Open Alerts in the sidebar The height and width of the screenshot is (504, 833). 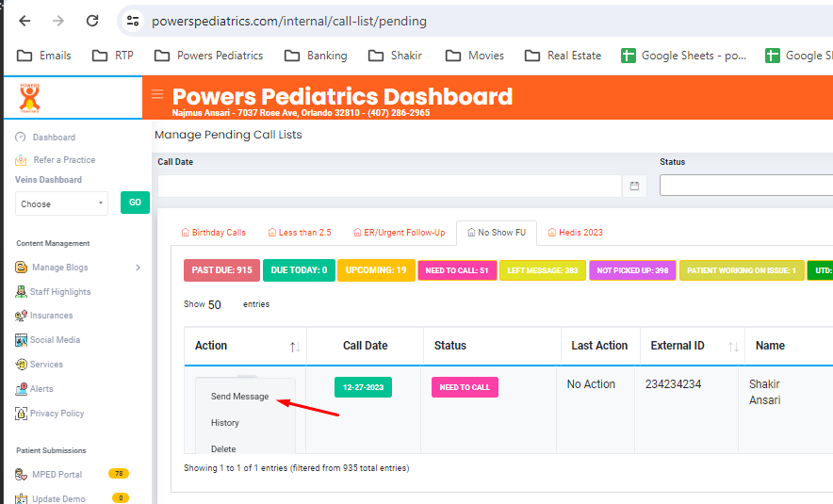point(41,389)
